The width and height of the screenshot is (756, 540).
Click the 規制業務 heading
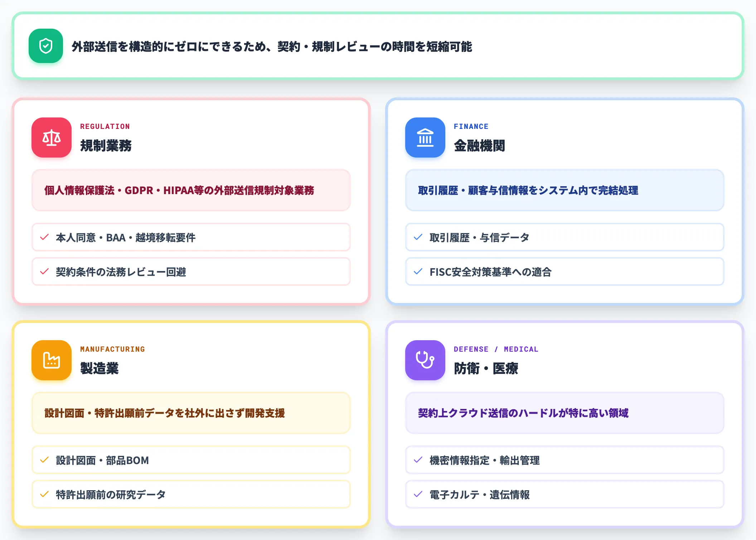[x=106, y=146]
